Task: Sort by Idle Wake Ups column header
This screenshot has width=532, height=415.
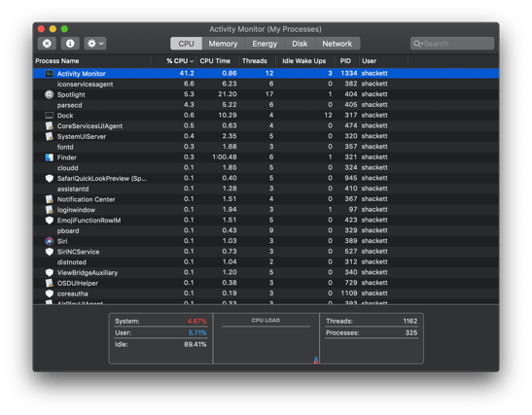Action: (x=304, y=61)
